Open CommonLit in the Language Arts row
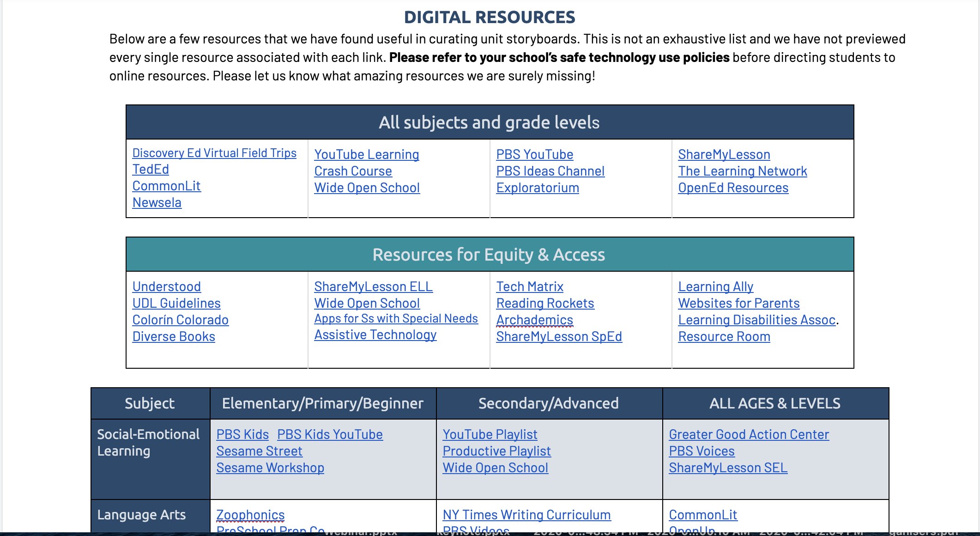The height and width of the screenshot is (536, 980). tap(703, 515)
